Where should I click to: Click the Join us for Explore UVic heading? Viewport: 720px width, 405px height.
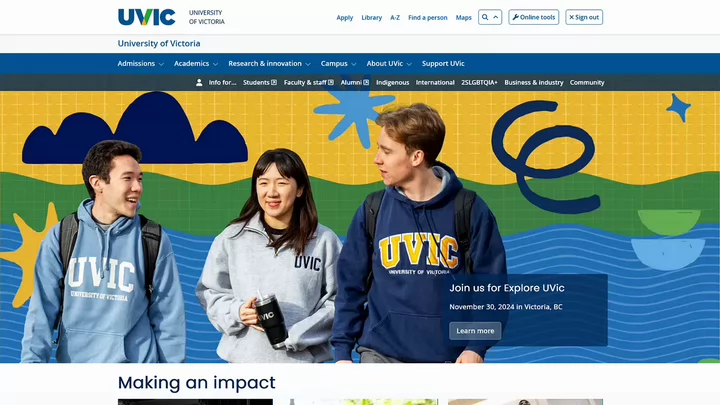(x=506, y=288)
